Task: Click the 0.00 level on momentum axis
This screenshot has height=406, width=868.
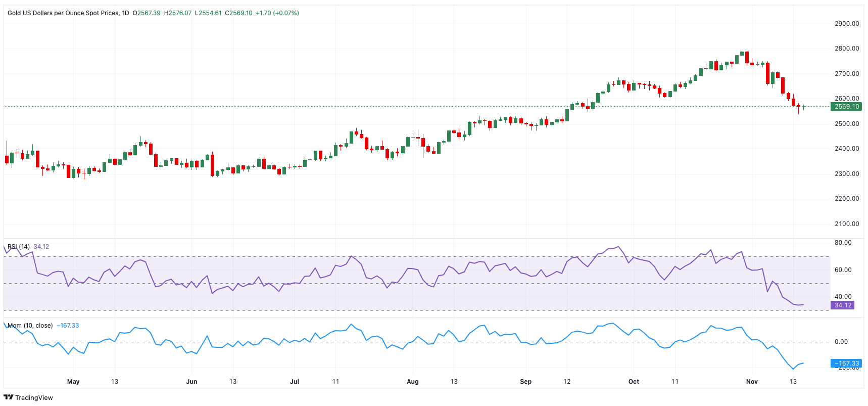Action: pyautogui.click(x=841, y=342)
